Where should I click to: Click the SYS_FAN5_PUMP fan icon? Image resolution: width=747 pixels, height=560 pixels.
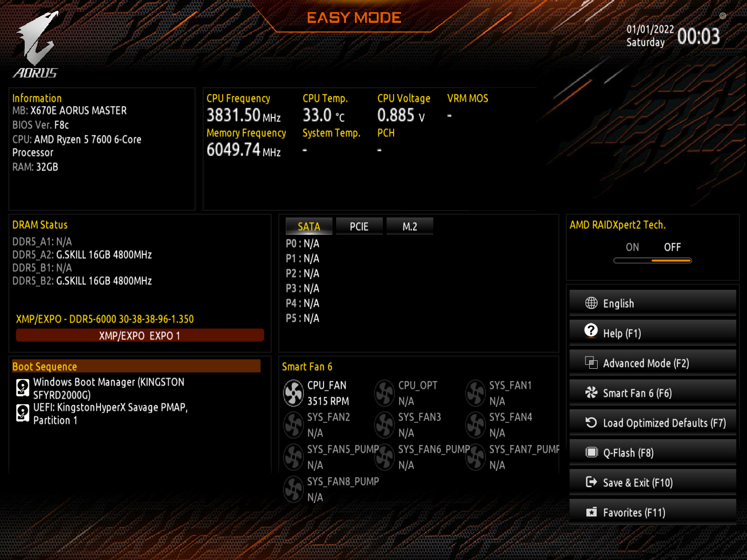point(294,457)
